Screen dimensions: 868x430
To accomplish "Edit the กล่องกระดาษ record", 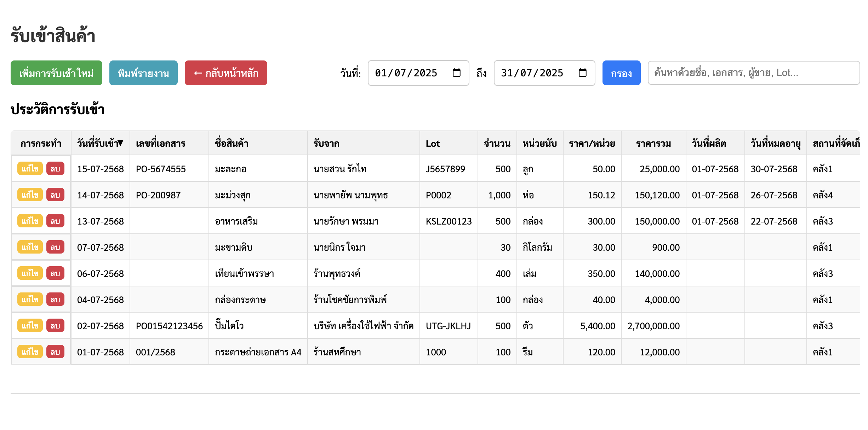I will tap(30, 300).
